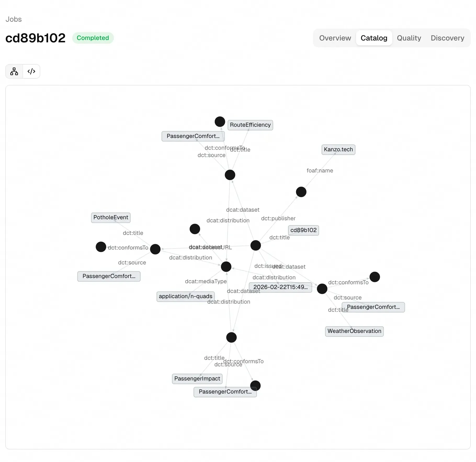The image size is (476, 462).
Task: Select the RouteEfficiency label node
Action: 250,125
